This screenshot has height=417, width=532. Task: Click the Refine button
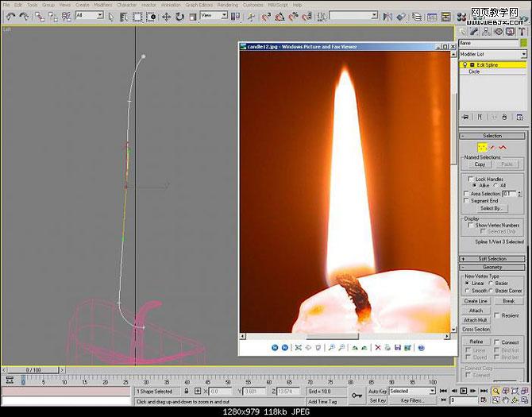476,342
